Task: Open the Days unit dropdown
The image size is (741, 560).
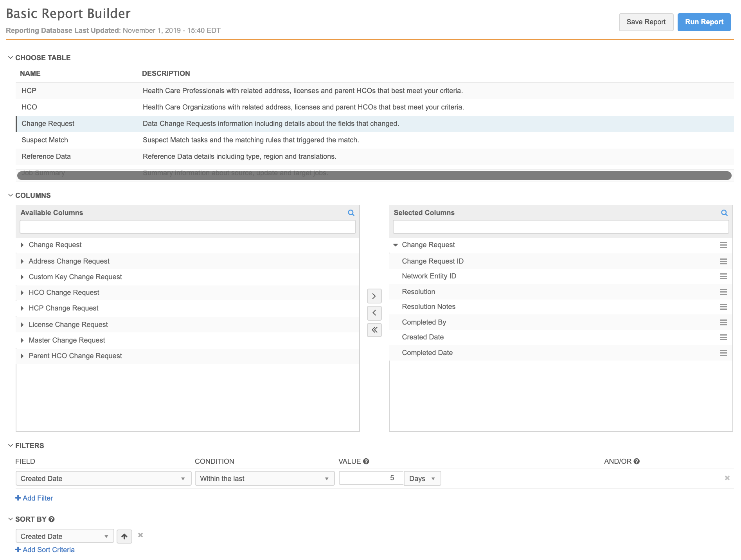Action: pyautogui.click(x=422, y=478)
